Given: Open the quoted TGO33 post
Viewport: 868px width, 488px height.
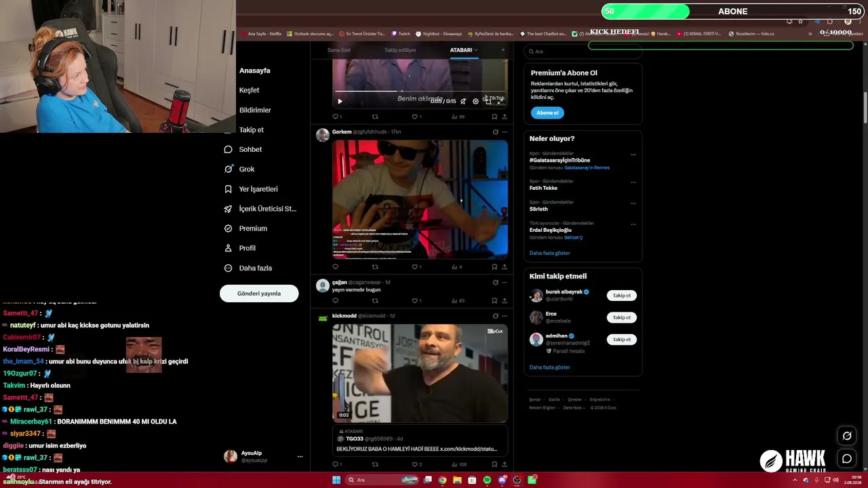Looking at the screenshot, I should pos(420,441).
